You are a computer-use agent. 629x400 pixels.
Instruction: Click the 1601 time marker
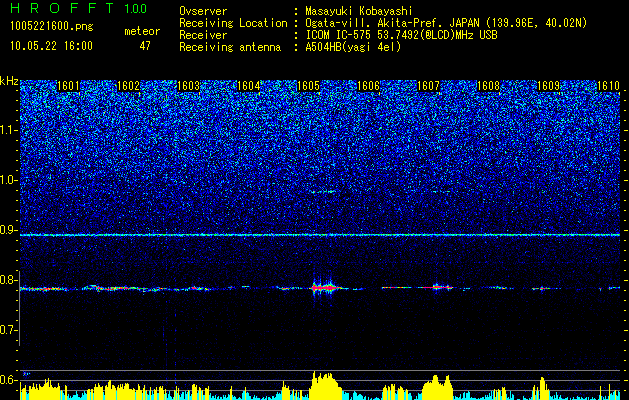tap(68, 86)
